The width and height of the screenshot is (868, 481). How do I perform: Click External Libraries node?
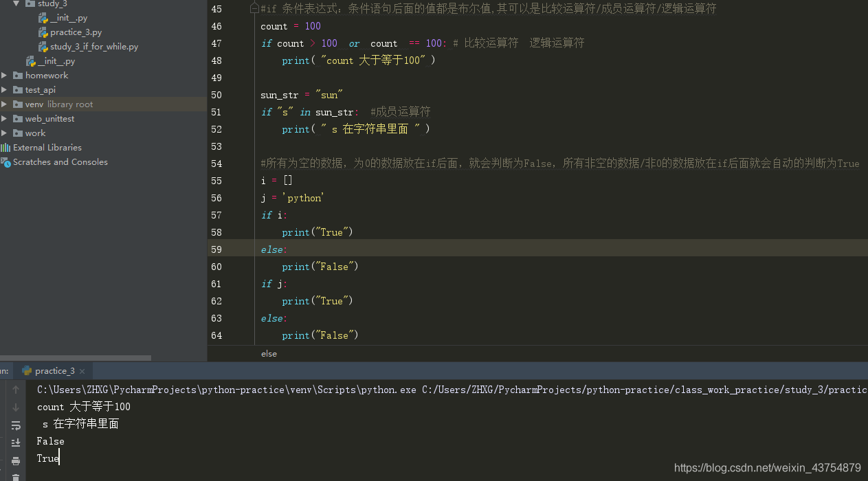point(47,148)
